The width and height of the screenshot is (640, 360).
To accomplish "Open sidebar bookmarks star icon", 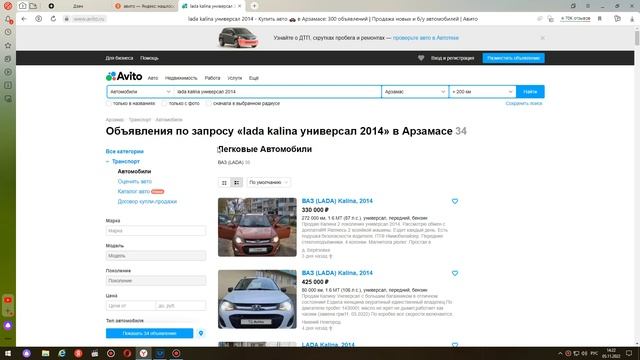I will pyautogui.click(x=8, y=45).
